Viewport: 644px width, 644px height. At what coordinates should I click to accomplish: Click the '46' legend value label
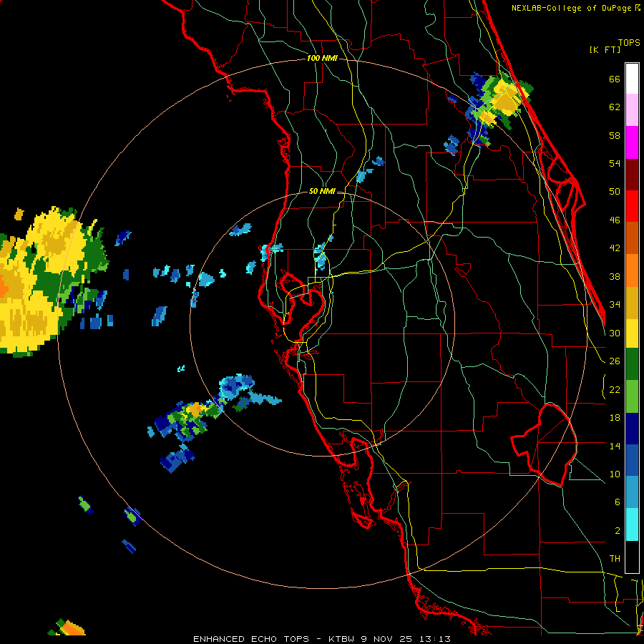click(615, 220)
